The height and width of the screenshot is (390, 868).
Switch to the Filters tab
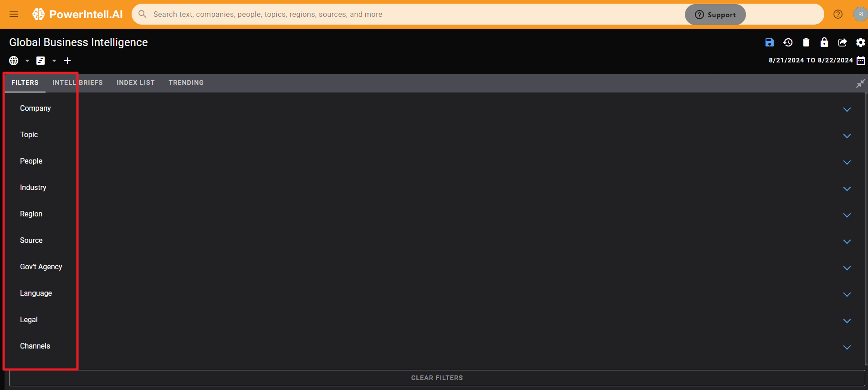(x=25, y=82)
